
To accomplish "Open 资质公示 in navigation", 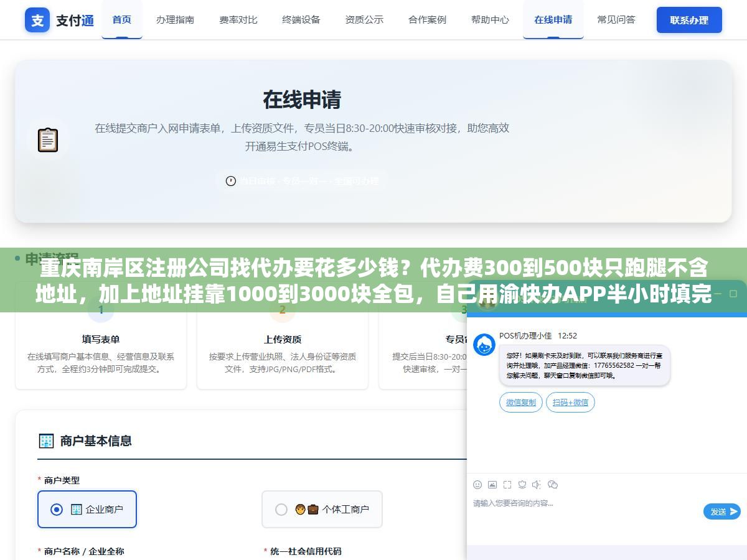I will point(364,19).
